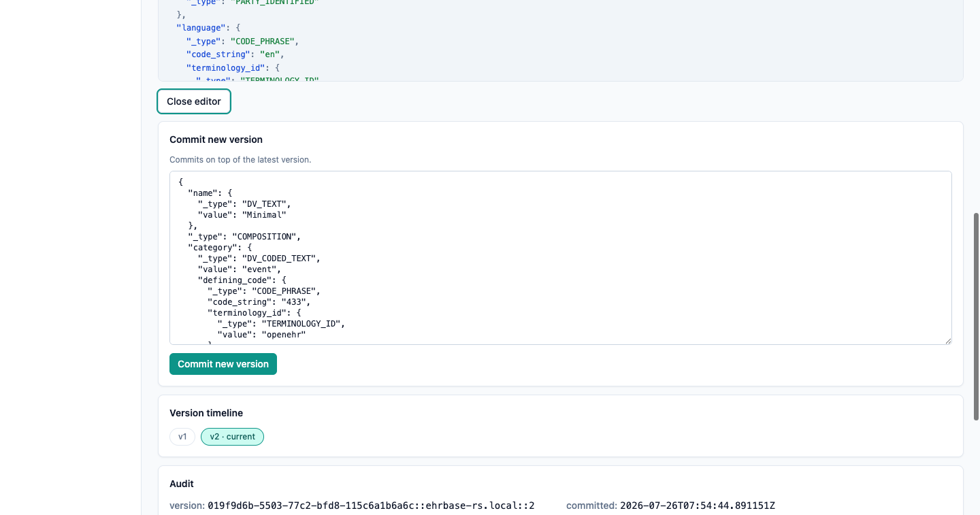The width and height of the screenshot is (980, 515).
Task: Click the "_type": "COMPOSITION" line in editor
Action: click(244, 237)
